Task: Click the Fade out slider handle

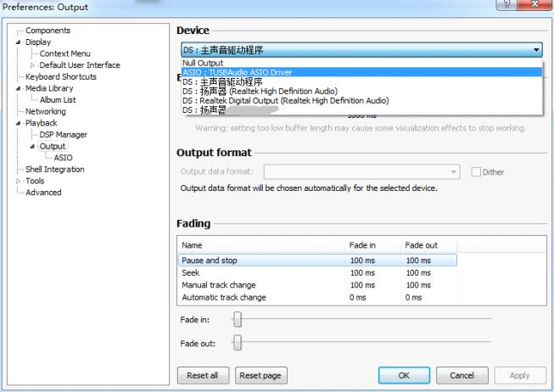Action: coord(238,343)
